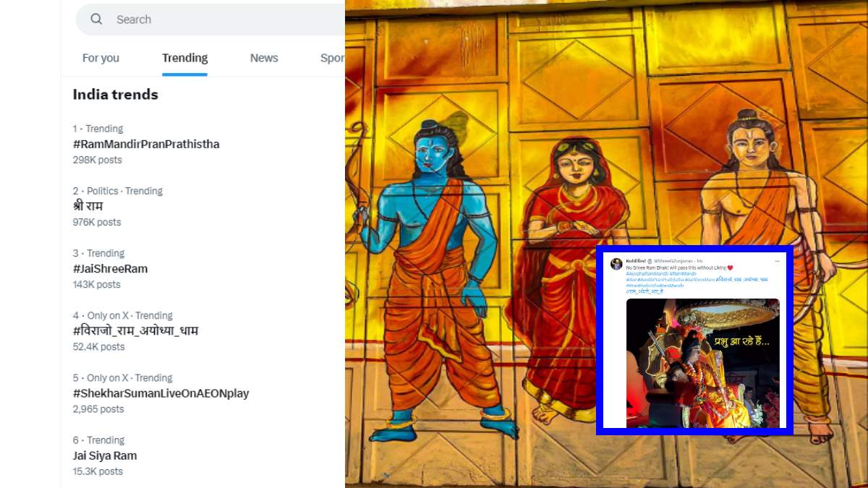Click the magnifier icon in the search bar
This screenshot has height=488, width=868.
(96, 20)
